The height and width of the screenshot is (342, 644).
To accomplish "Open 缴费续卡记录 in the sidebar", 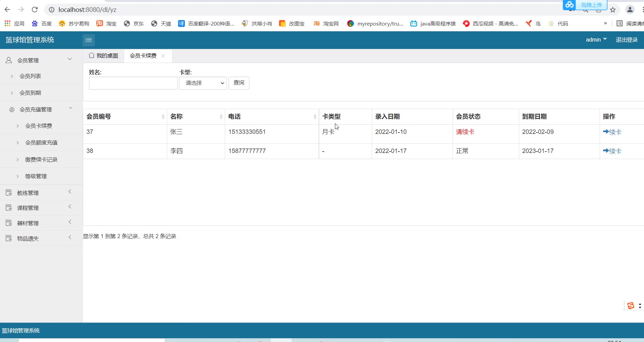I will pyautogui.click(x=41, y=159).
